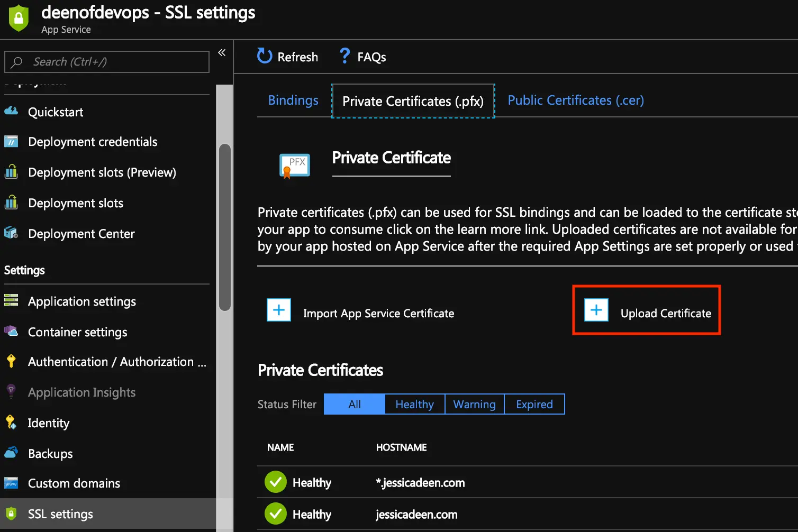Click the Upload Certificate button
This screenshot has width=798, height=532.
[646, 310]
